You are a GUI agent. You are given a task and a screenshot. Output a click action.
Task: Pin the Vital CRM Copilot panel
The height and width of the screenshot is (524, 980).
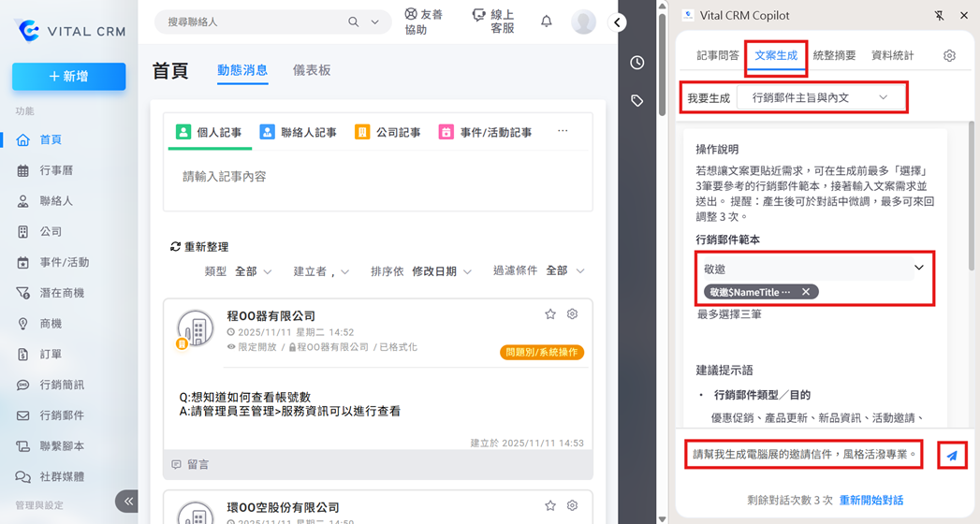point(940,16)
